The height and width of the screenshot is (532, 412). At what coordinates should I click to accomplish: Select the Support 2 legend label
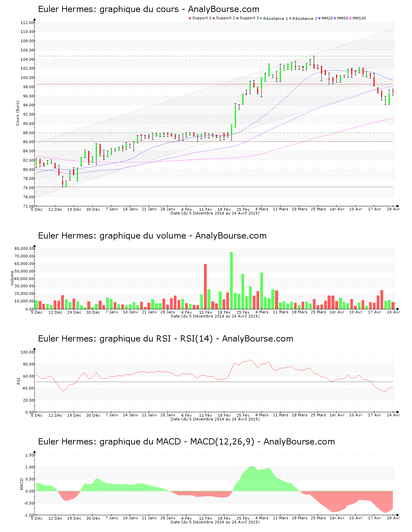coord(226,18)
